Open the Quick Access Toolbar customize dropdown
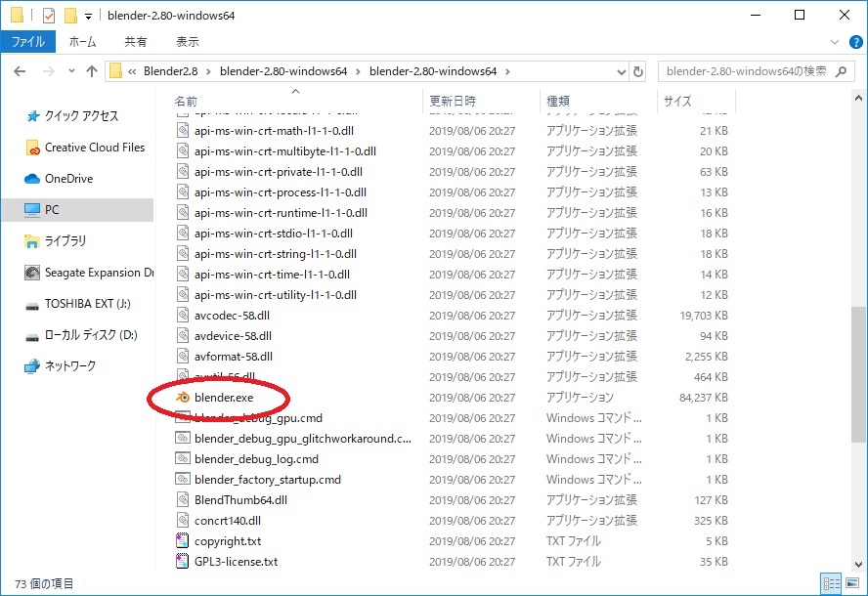Viewport: 868px width, 596px height. pos(88,17)
